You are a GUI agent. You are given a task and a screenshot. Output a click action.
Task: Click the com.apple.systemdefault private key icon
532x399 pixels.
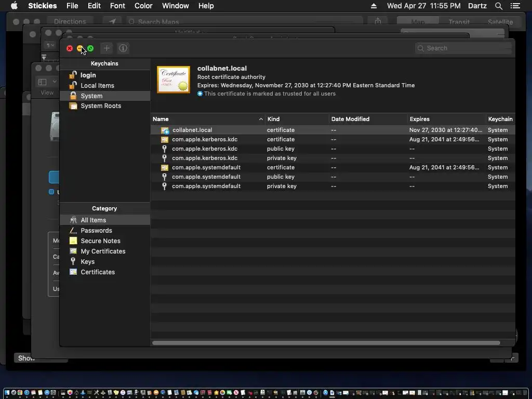[165, 186]
